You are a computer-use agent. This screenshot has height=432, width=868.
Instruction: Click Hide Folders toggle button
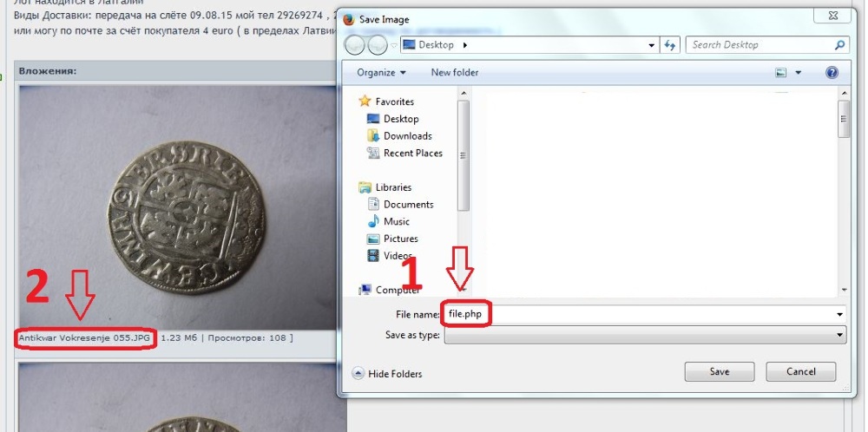click(x=387, y=374)
